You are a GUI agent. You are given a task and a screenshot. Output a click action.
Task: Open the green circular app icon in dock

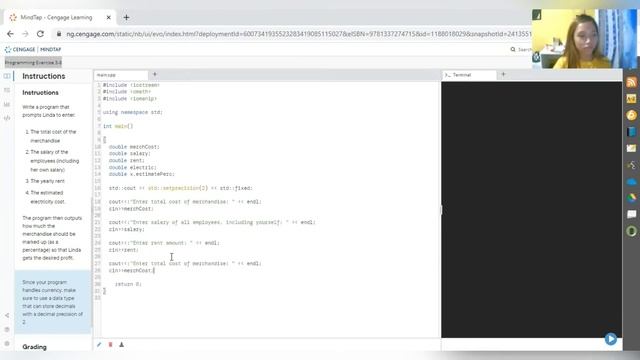[x=631, y=231]
